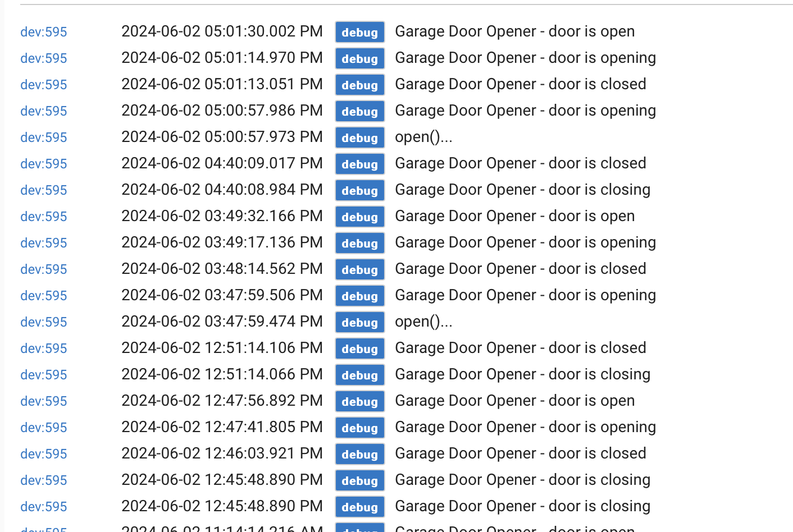Click debug badge at 05:00:57.986 PM

coord(360,112)
